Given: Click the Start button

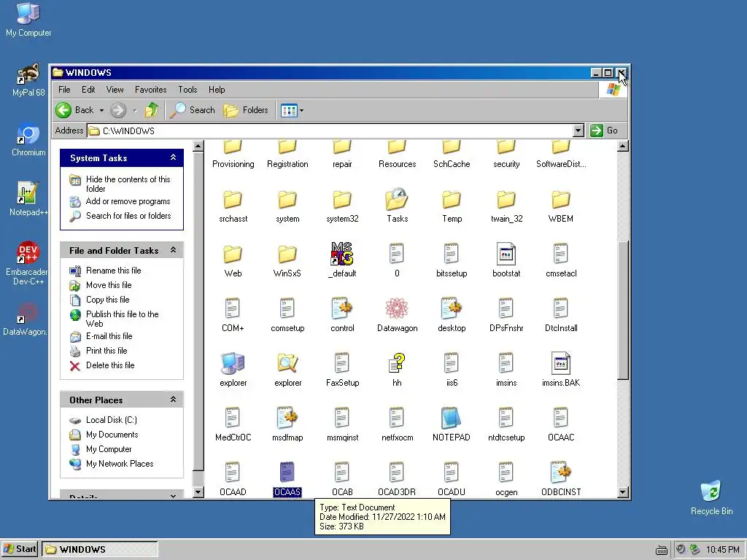Looking at the screenshot, I should 20,549.
